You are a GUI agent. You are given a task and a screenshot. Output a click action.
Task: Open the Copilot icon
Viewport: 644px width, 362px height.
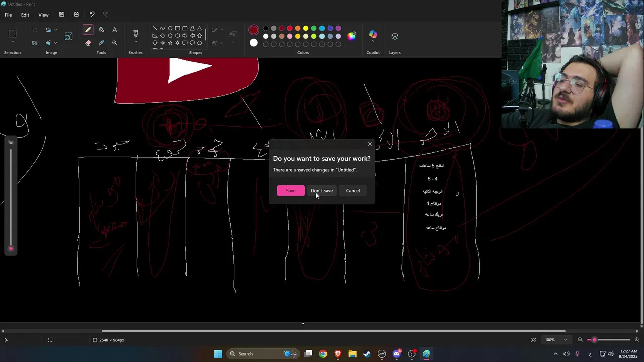373,34
